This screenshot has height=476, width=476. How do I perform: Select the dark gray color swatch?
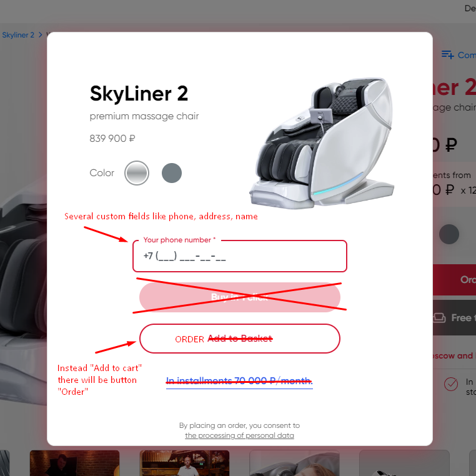(172, 173)
